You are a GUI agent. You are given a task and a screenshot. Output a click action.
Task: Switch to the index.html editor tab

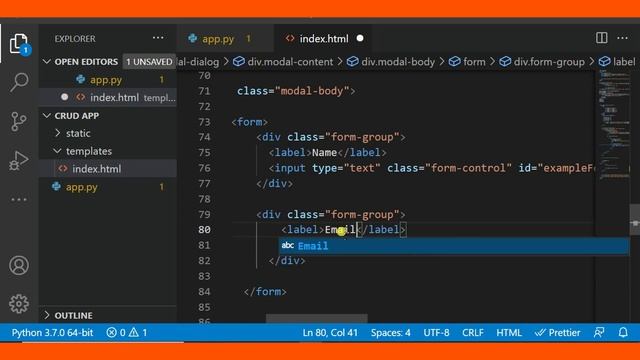(x=323, y=39)
